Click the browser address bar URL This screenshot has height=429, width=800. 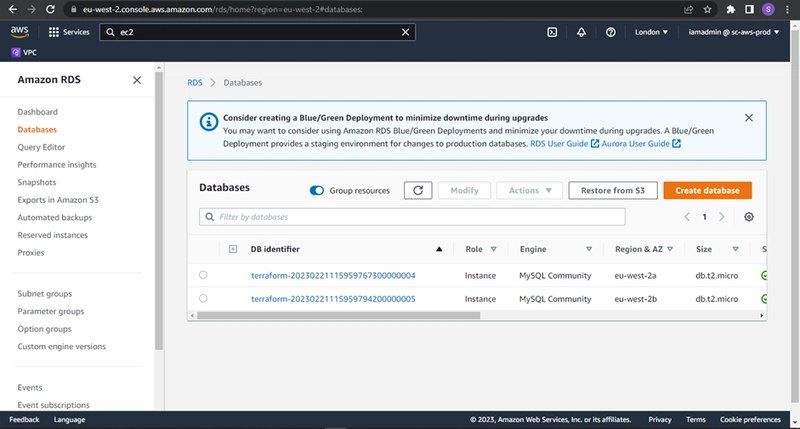[222, 9]
